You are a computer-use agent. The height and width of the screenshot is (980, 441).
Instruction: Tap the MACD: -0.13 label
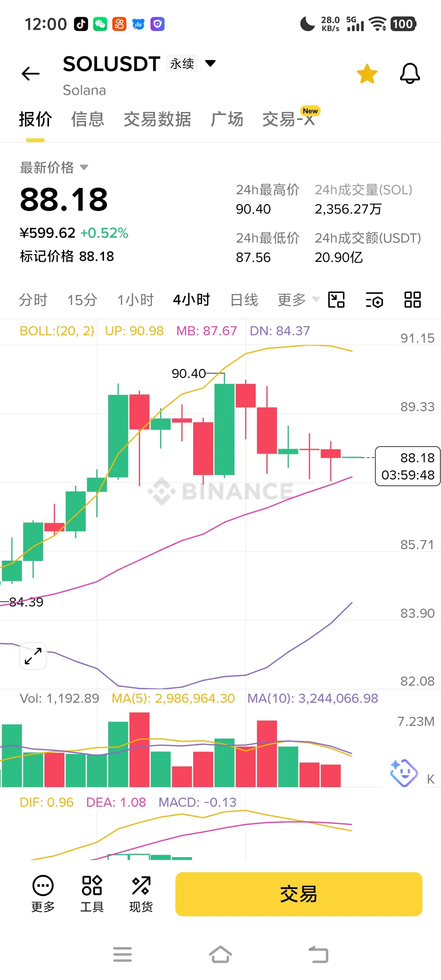coord(197,802)
